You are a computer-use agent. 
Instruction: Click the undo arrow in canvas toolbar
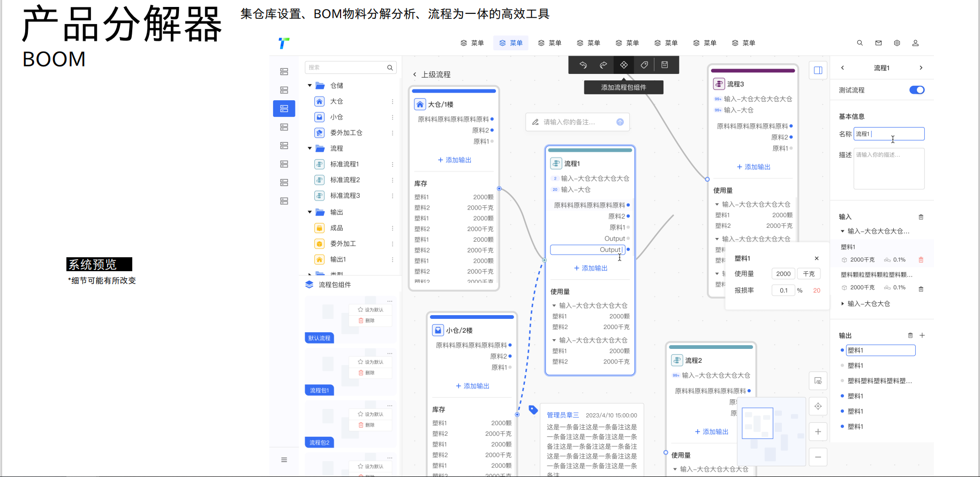[x=583, y=65]
